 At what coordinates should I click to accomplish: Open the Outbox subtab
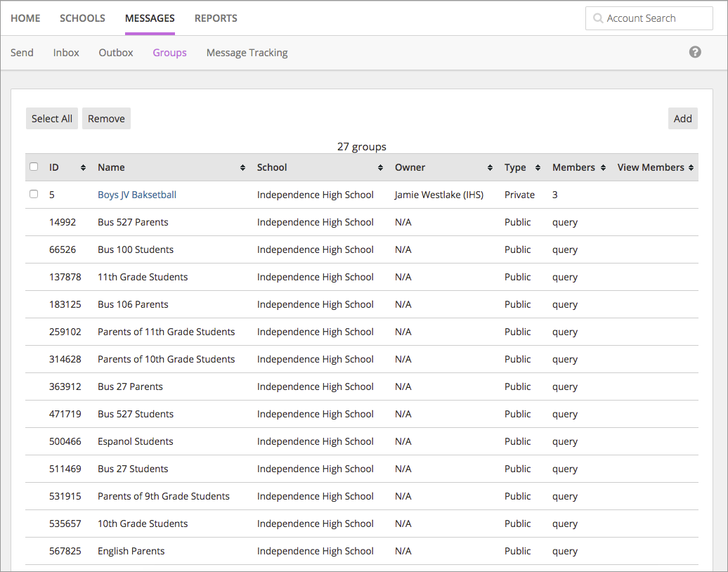point(116,53)
